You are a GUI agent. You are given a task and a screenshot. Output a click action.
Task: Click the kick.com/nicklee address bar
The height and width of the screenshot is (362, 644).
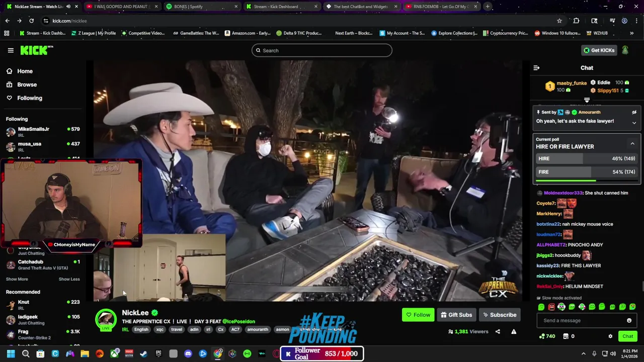click(297, 21)
